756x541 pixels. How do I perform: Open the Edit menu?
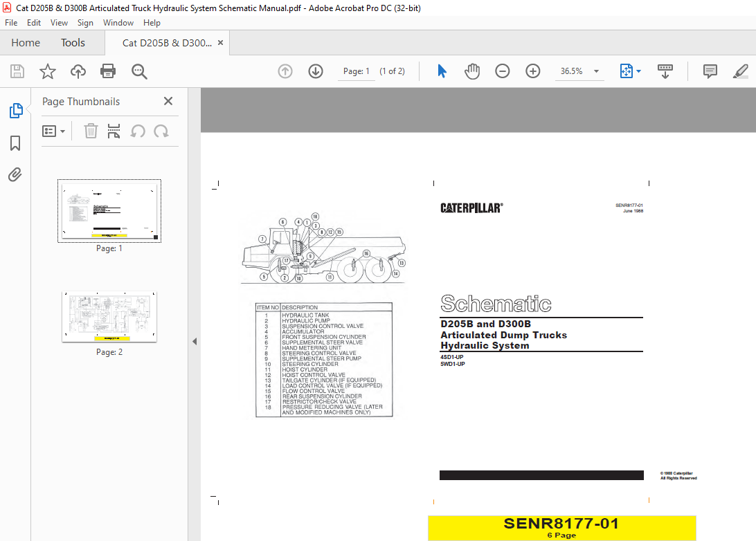point(34,23)
